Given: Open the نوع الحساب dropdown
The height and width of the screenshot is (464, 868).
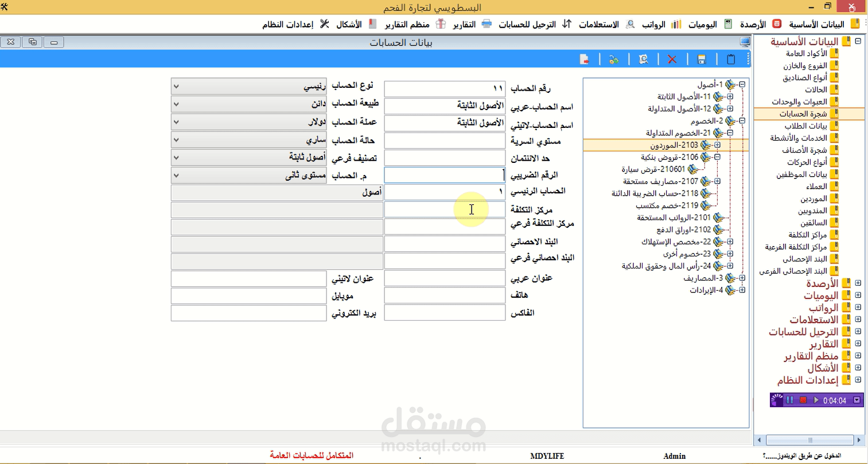Looking at the screenshot, I should coord(248,87).
